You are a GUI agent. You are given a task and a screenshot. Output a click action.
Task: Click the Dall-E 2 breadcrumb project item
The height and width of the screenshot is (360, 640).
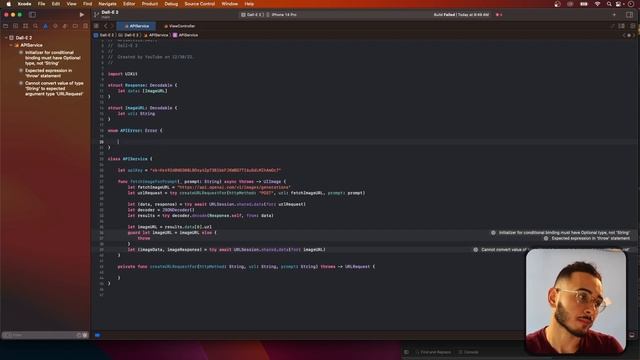click(x=104, y=35)
